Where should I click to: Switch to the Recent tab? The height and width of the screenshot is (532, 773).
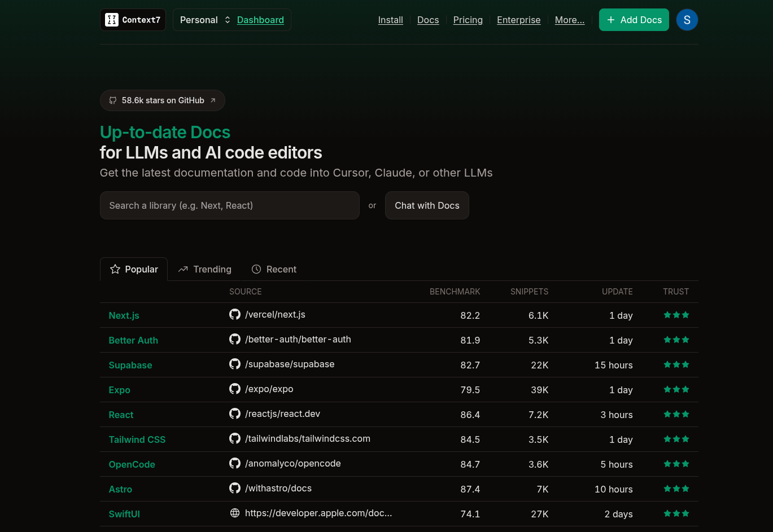pyautogui.click(x=274, y=269)
